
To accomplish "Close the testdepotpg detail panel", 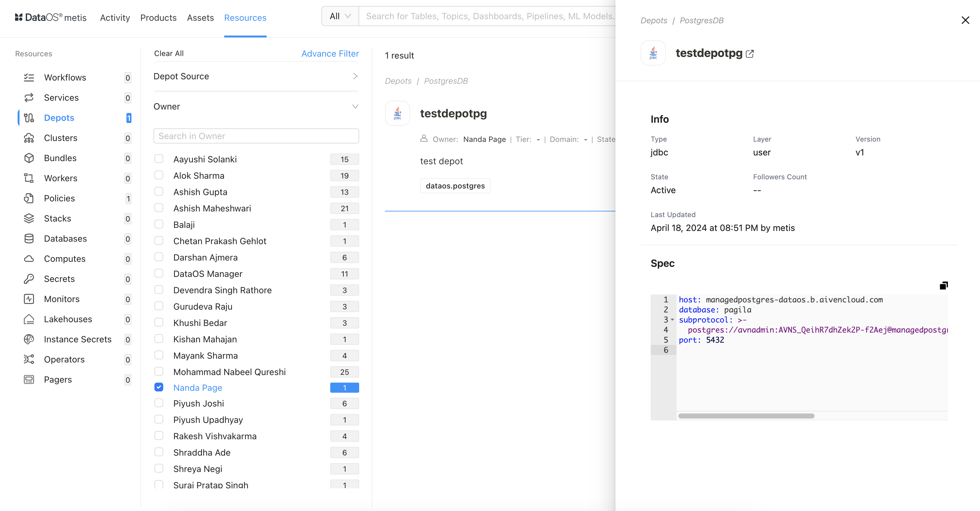I will (x=966, y=20).
